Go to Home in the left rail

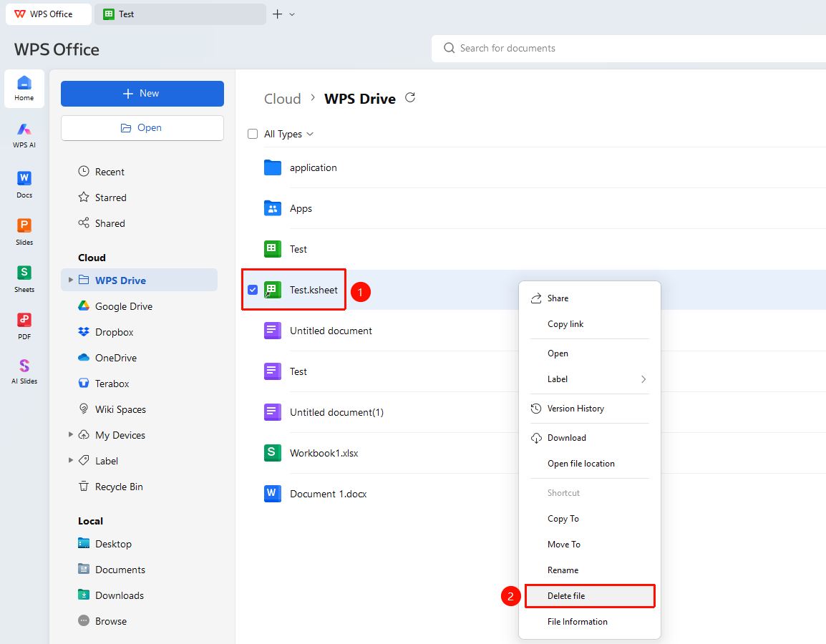tap(24, 89)
